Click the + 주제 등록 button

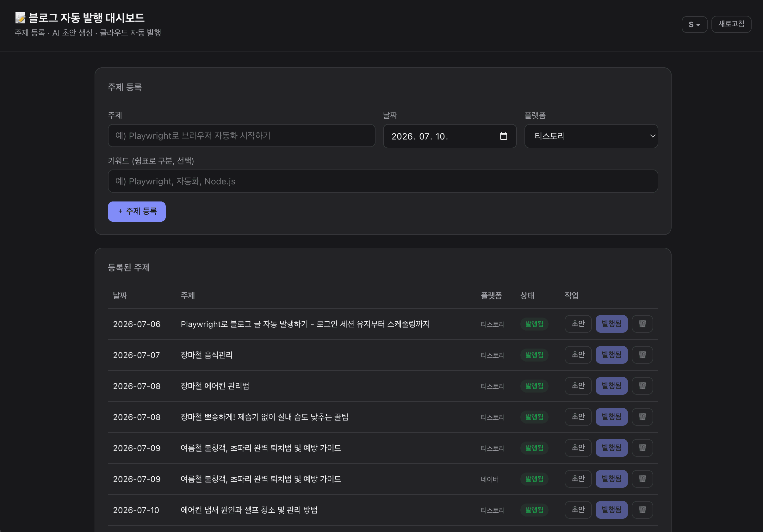tap(137, 211)
